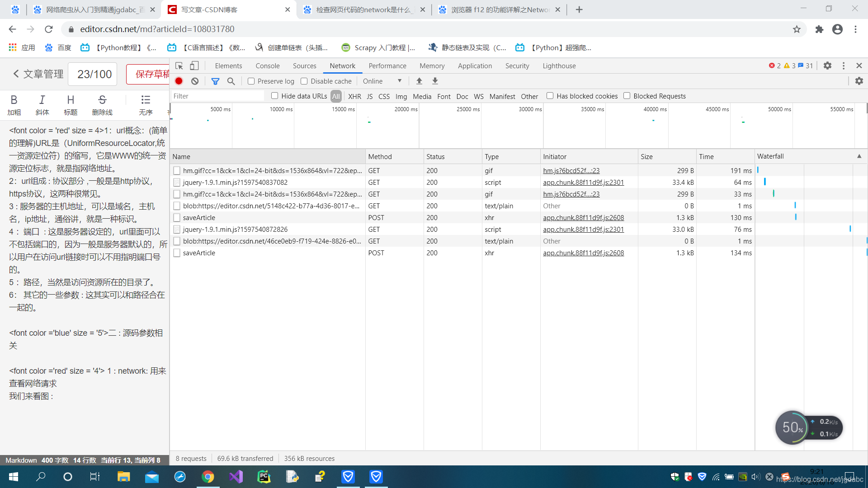Select the XHR filter type
The height and width of the screenshot is (488, 868).
coord(354,96)
